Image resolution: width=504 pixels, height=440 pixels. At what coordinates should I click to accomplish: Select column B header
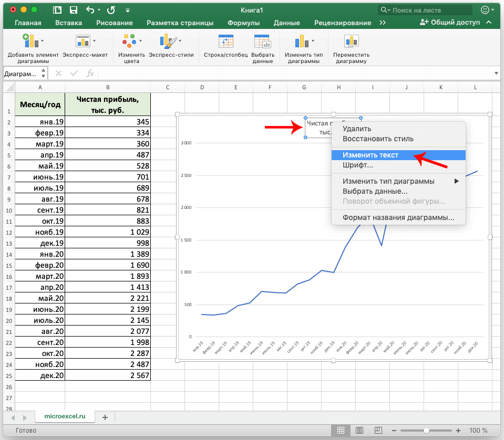[x=108, y=87]
